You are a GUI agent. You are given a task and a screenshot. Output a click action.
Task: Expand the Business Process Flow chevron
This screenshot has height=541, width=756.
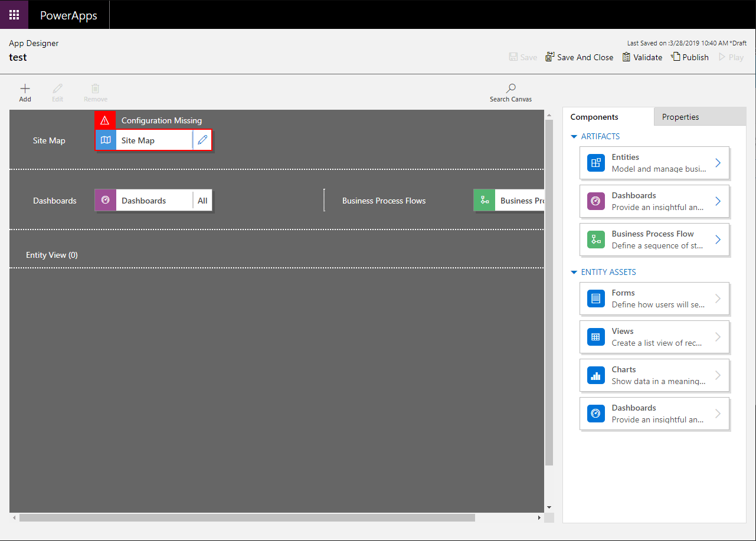[x=718, y=240]
